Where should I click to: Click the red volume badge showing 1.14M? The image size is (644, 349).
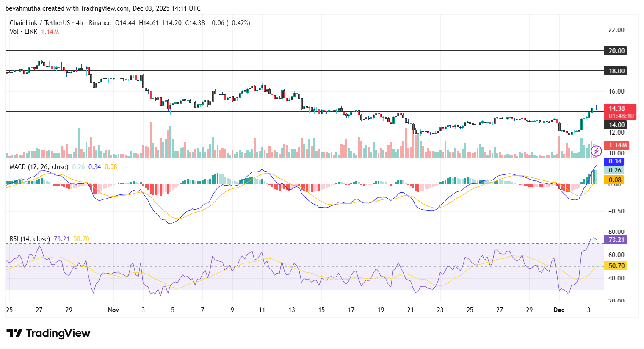(616, 145)
